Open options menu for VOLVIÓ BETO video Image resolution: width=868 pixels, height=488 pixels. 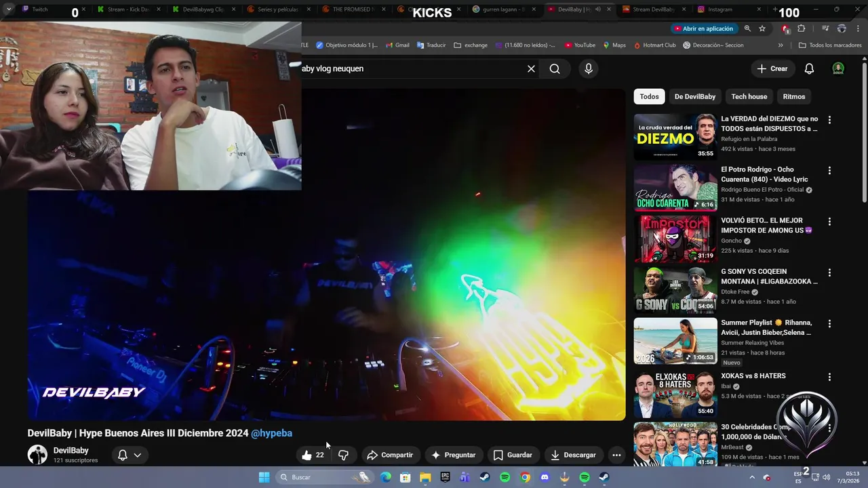point(829,222)
